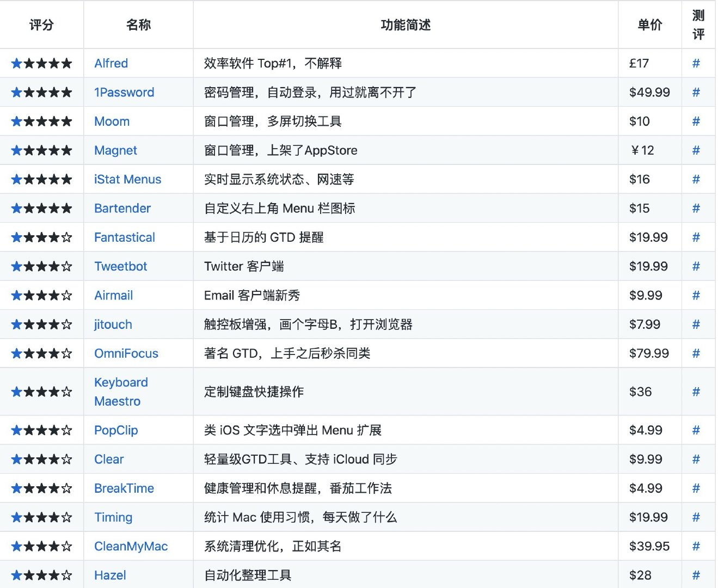Click the # review link for Fantastical

click(x=696, y=237)
